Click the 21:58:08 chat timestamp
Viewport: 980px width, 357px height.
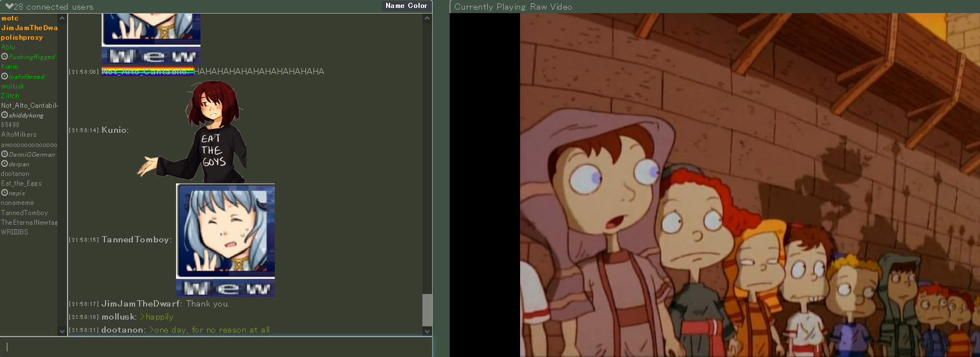84,72
